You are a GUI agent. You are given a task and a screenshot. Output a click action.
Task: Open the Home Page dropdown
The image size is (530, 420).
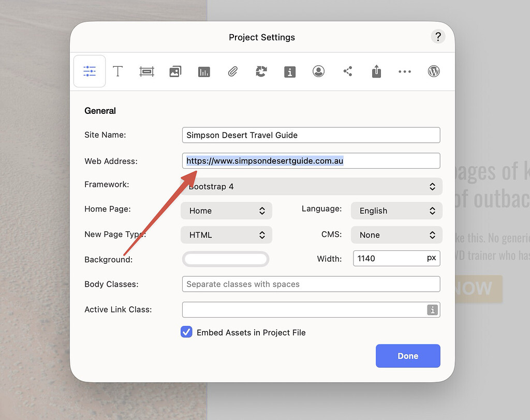click(x=226, y=211)
